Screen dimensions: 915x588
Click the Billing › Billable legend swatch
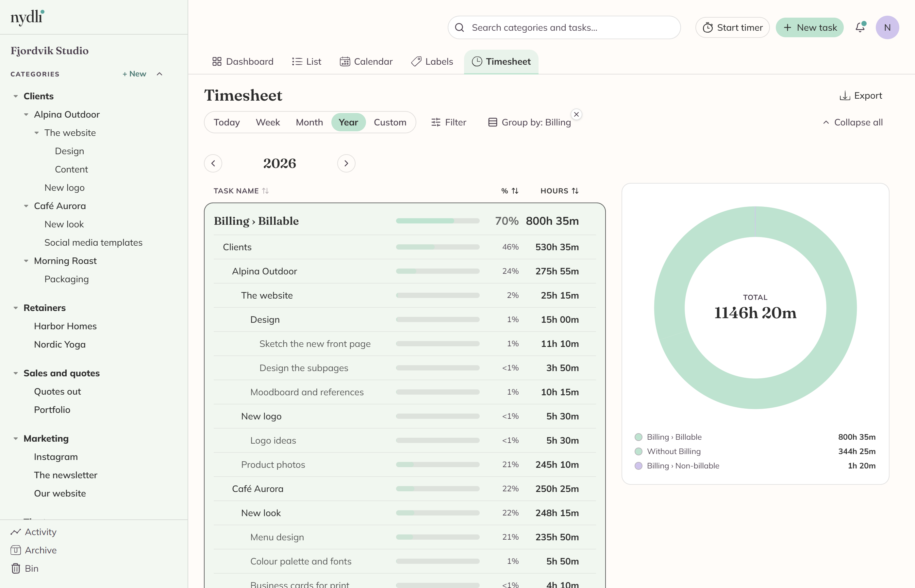click(x=638, y=437)
